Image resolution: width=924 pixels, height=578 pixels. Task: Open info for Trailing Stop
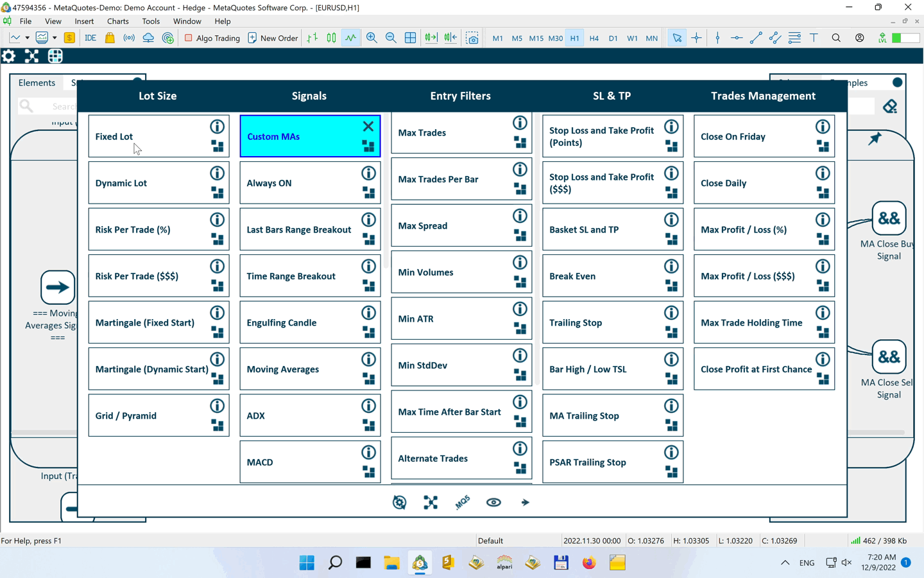(x=671, y=313)
